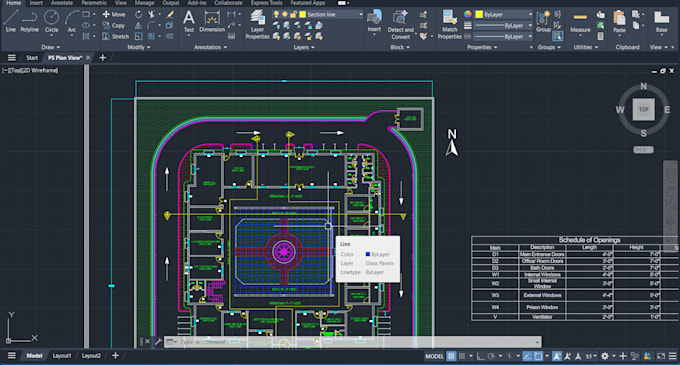Click the Fillet tool icon
Image resolution: width=680 pixels, height=365 pixels.
[x=151, y=26]
